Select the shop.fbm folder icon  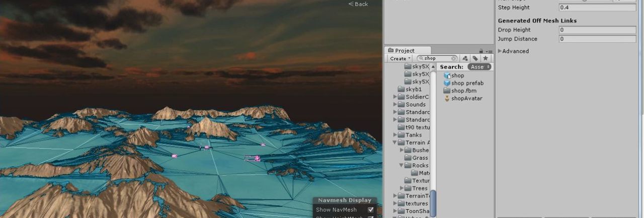447,91
